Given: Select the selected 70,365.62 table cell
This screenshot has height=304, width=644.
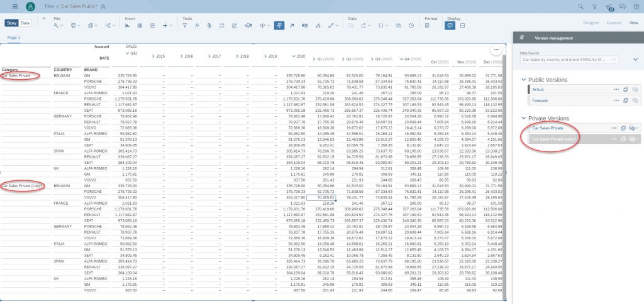Looking at the screenshot, I should click(x=321, y=197).
